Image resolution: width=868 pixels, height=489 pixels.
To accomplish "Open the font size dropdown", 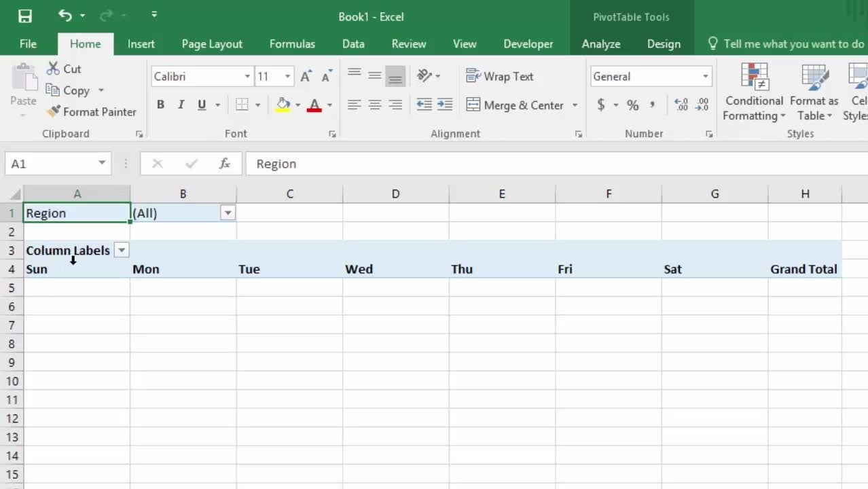I will coord(287,76).
